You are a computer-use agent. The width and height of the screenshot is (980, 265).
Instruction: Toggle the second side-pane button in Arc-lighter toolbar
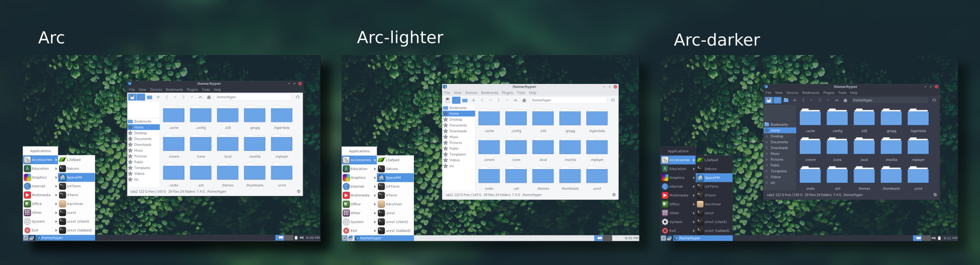tap(456, 101)
